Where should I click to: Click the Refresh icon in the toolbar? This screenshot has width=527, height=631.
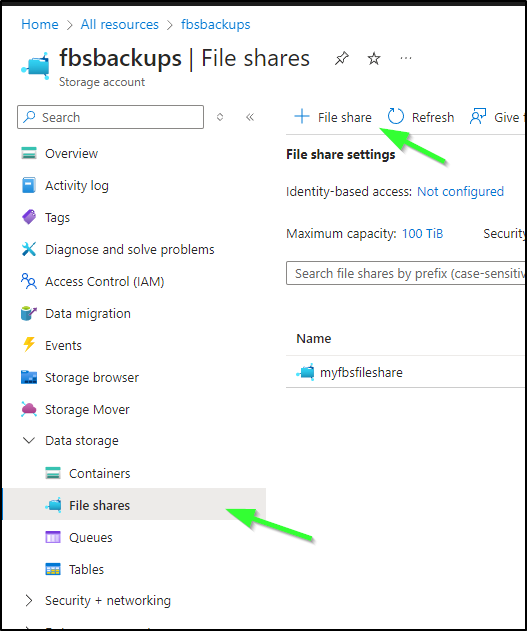click(395, 117)
